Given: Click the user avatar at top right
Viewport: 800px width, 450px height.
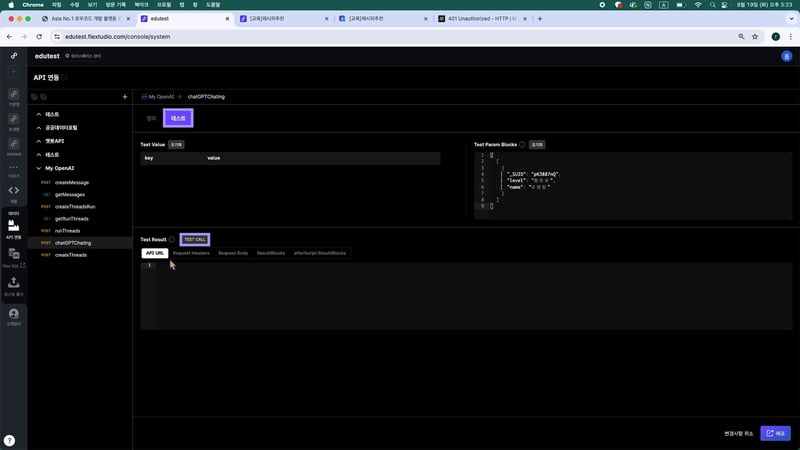Looking at the screenshot, I should point(785,57).
